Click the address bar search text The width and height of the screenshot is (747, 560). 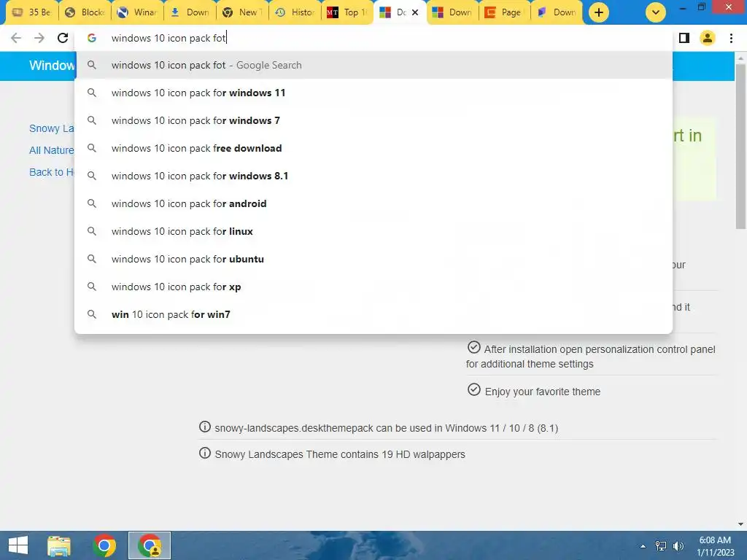(169, 38)
